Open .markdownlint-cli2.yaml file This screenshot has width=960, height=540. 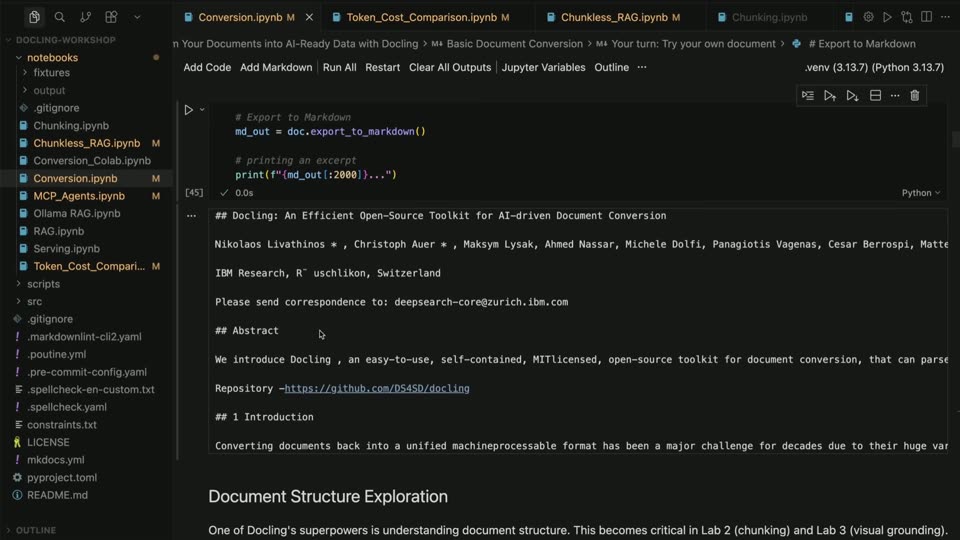(84, 337)
